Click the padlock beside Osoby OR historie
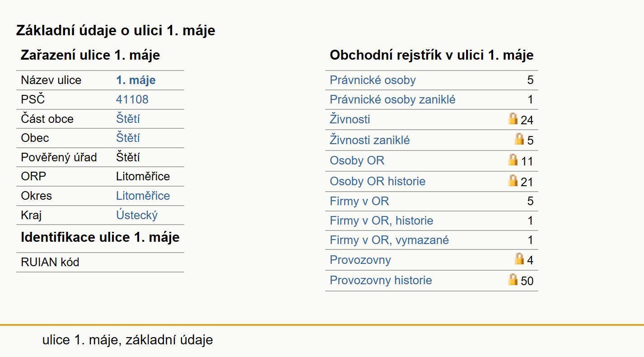Screen dimensions: 644x357 513,180
